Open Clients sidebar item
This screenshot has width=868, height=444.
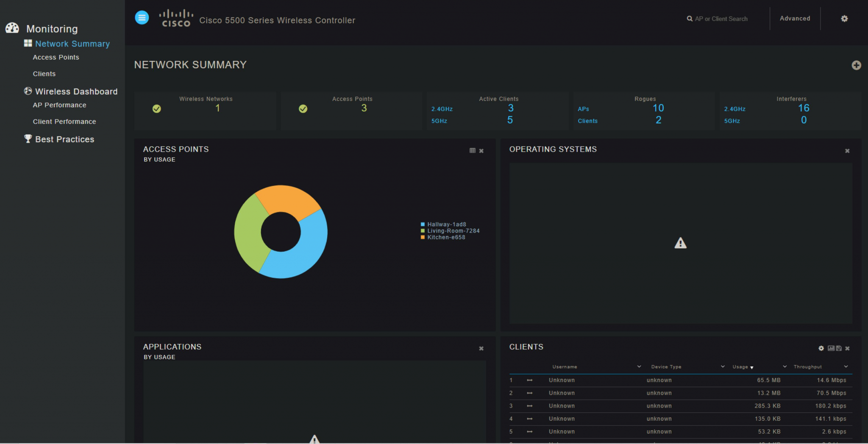tap(44, 74)
